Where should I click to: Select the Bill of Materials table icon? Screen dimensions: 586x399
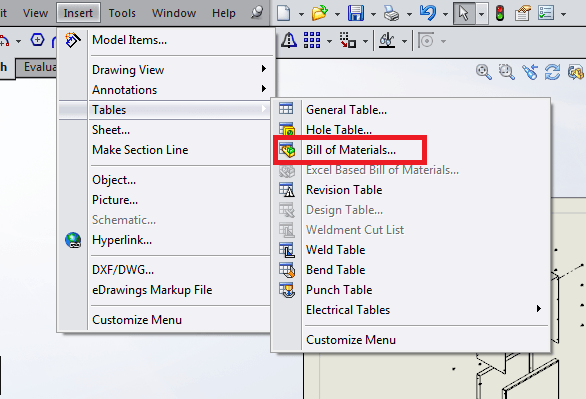point(287,150)
